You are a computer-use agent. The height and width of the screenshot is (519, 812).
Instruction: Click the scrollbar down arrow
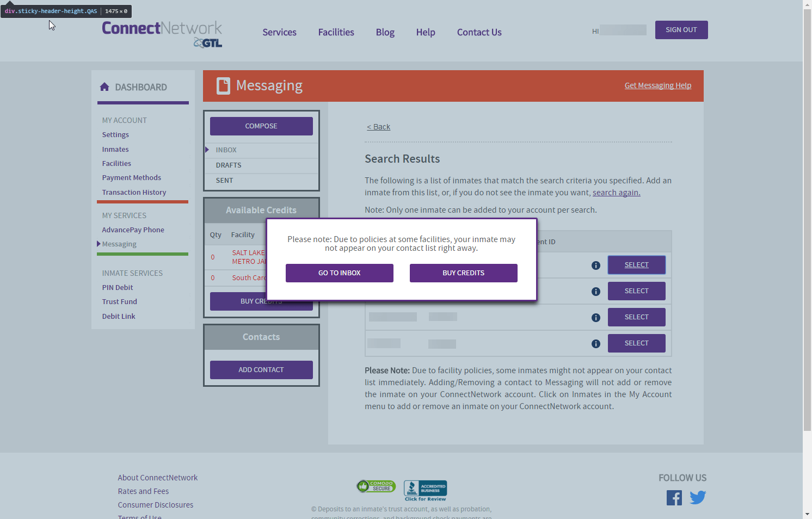(x=807, y=514)
